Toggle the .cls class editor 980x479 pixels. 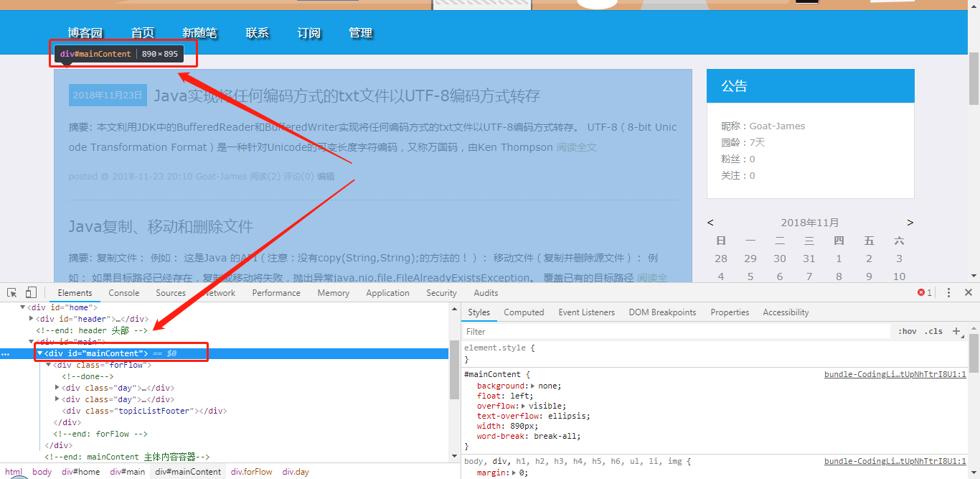coord(934,331)
